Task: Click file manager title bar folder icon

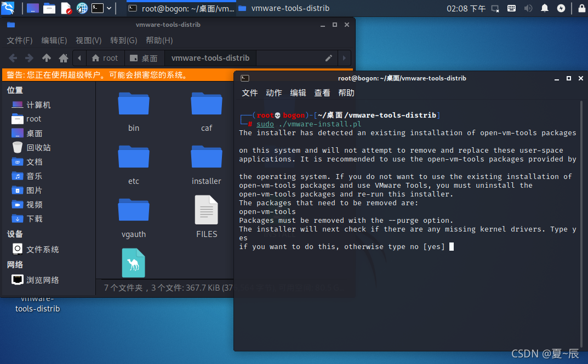Action: pyautogui.click(x=11, y=25)
